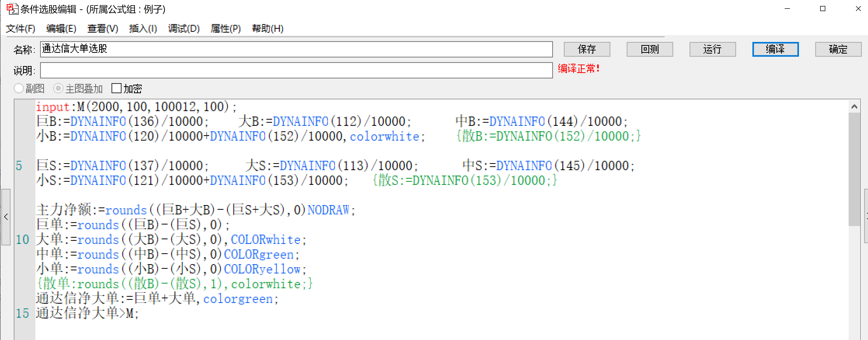
Task: Open the 编辑(E) menu
Action: point(61,29)
